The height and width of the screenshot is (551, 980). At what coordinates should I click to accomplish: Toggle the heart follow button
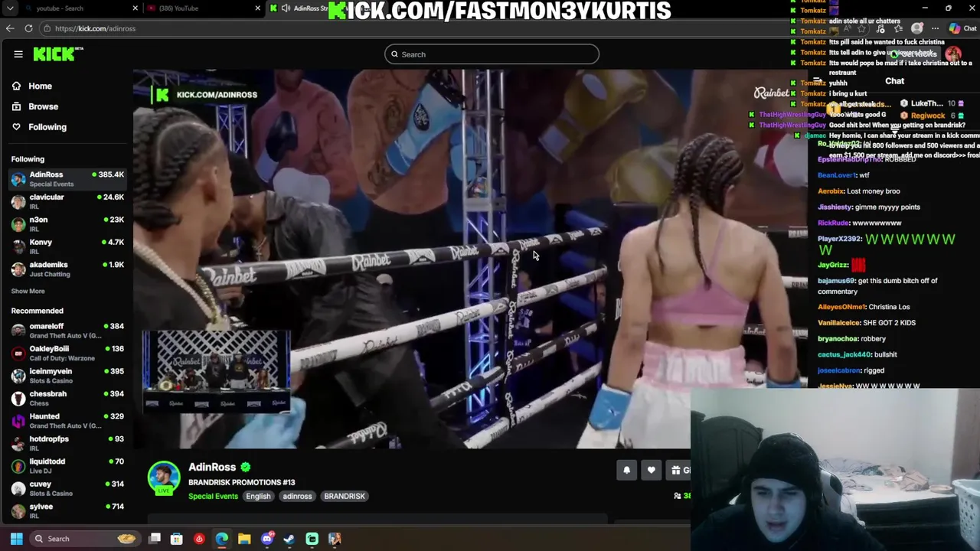(651, 471)
